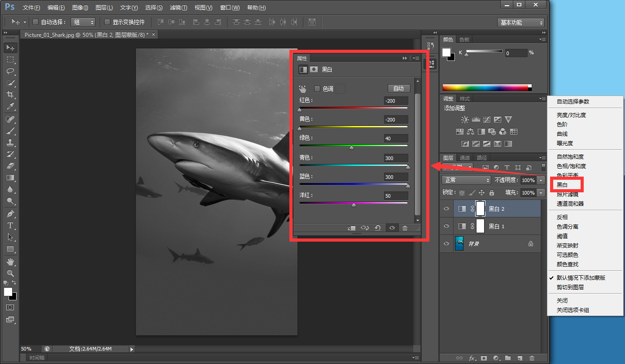Select the Crop tool
Viewport: 625px width, 364px height.
point(10,95)
